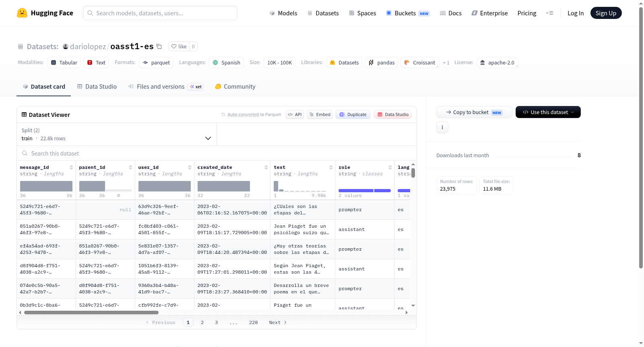Sort by message_id column sort icon

tap(71, 167)
